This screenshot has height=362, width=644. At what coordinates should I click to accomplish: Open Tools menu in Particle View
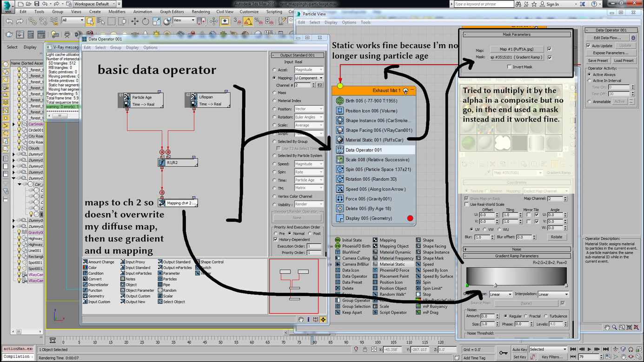pyautogui.click(x=366, y=22)
